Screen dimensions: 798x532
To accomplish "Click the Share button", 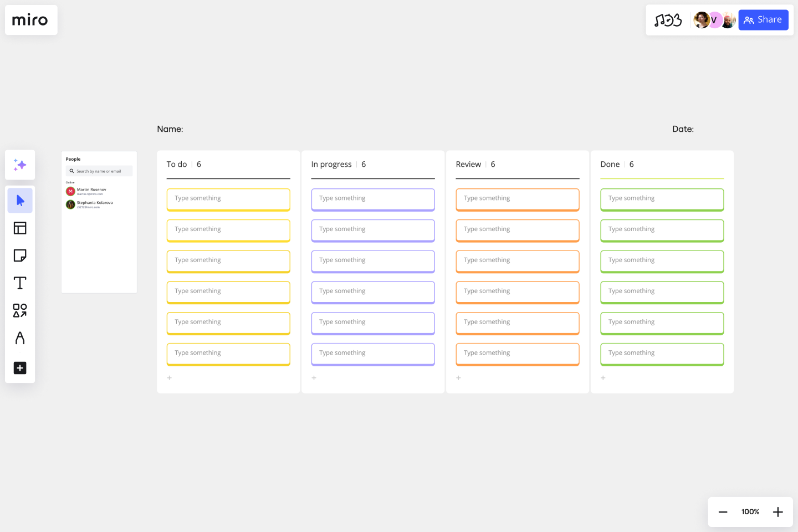I will (x=763, y=20).
